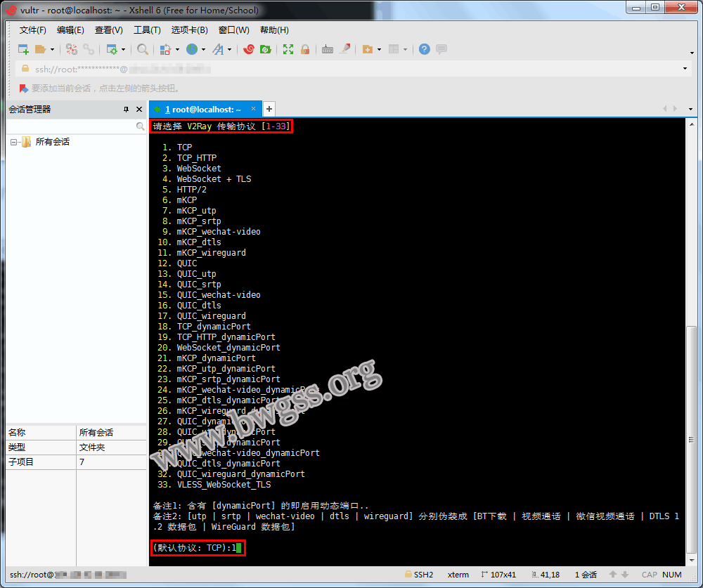Expand the address bar history dropdown
This screenshot has width=703, height=588.
pyautogui.click(x=685, y=69)
